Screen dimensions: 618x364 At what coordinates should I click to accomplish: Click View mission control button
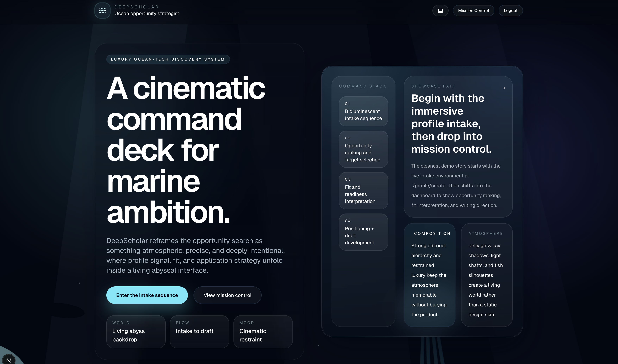tap(227, 295)
